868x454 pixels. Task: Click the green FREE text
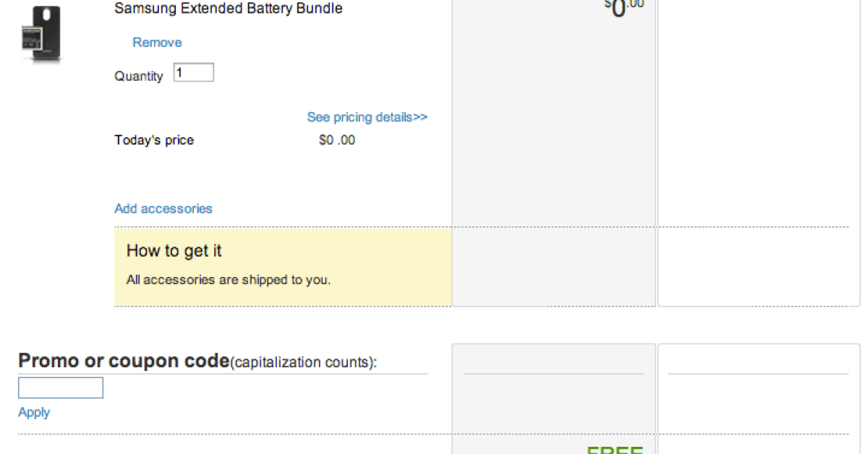point(614,449)
